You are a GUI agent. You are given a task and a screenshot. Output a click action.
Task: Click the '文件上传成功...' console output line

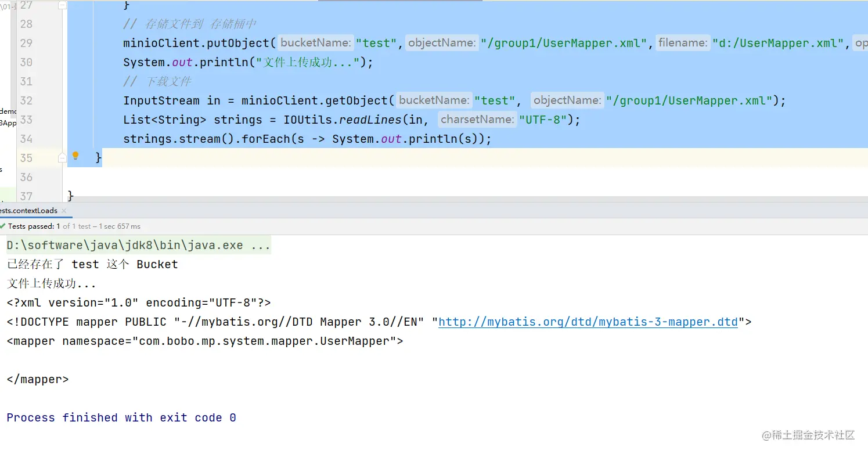pyautogui.click(x=51, y=284)
